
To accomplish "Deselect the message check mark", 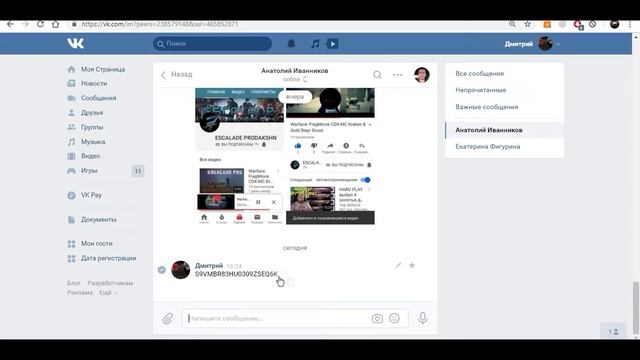I will 162,270.
